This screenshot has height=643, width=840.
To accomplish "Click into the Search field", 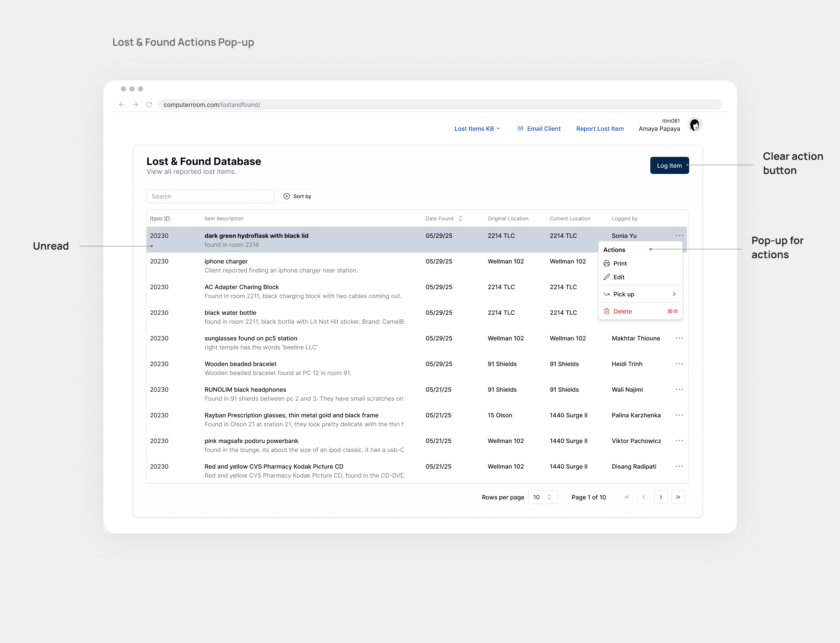I will [x=210, y=196].
